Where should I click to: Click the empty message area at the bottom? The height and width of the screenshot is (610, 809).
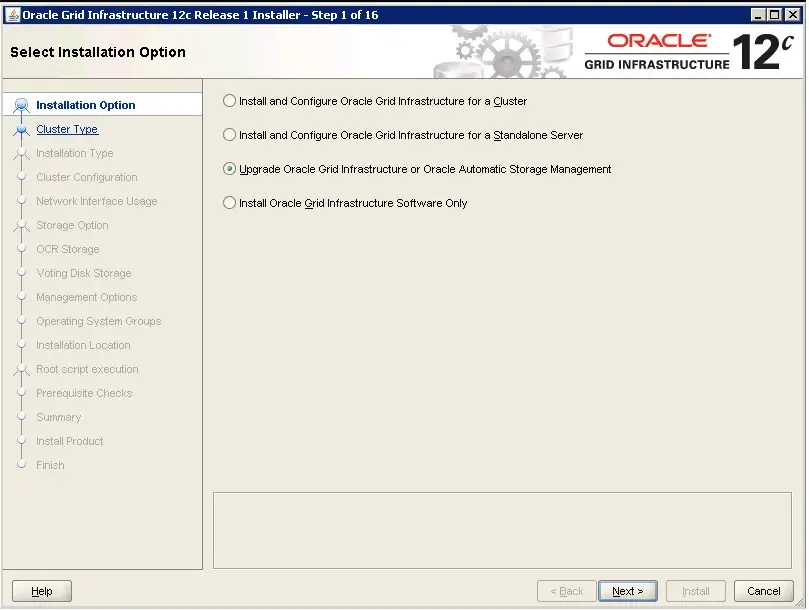(502, 531)
